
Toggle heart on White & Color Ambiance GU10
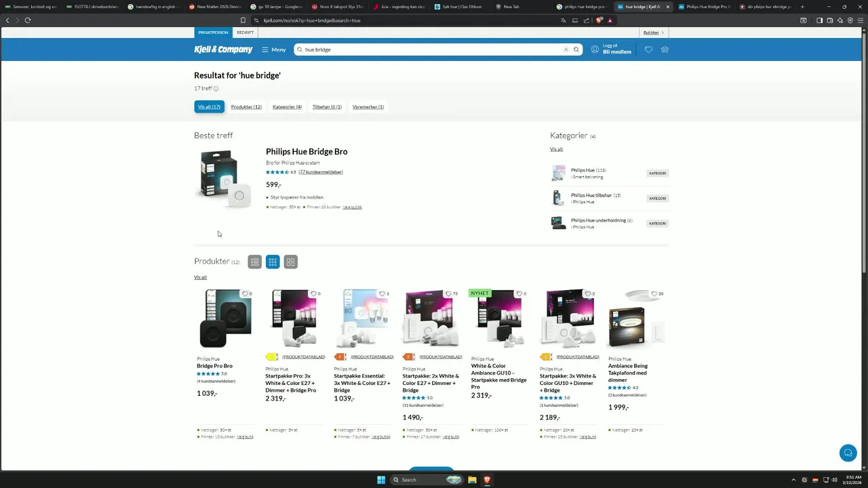[x=519, y=294]
